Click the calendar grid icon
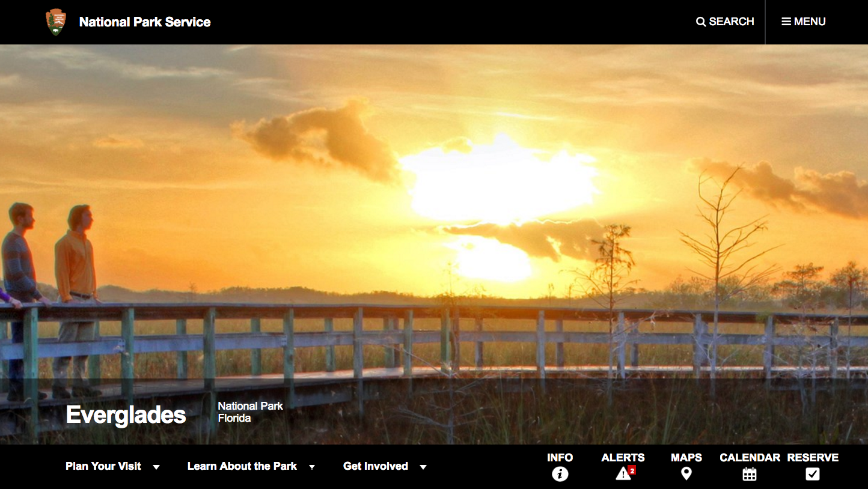 point(750,474)
